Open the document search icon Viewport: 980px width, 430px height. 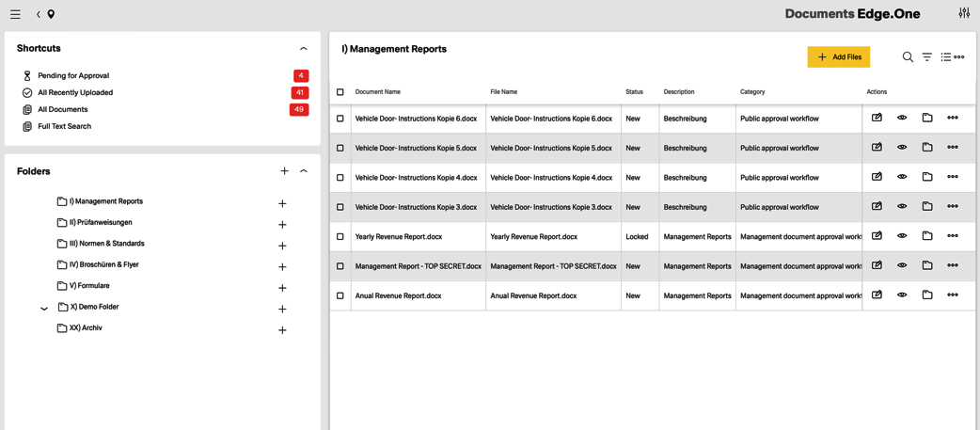tap(908, 57)
